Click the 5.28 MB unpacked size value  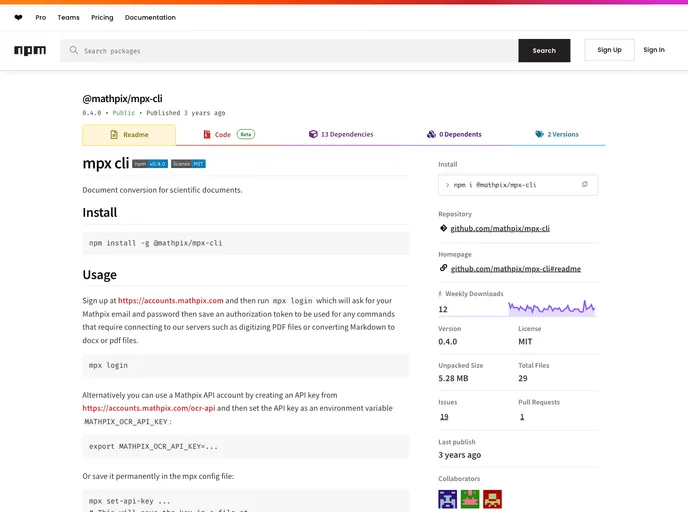(x=453, y=378)
